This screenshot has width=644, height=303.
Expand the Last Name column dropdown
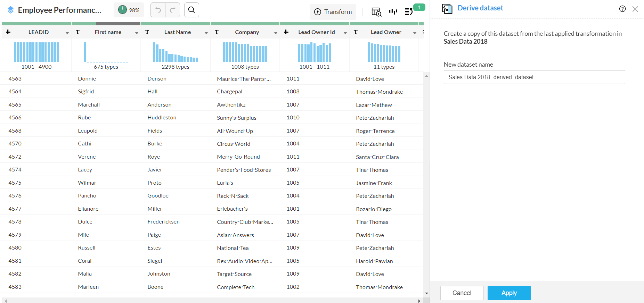pos(206,33)
